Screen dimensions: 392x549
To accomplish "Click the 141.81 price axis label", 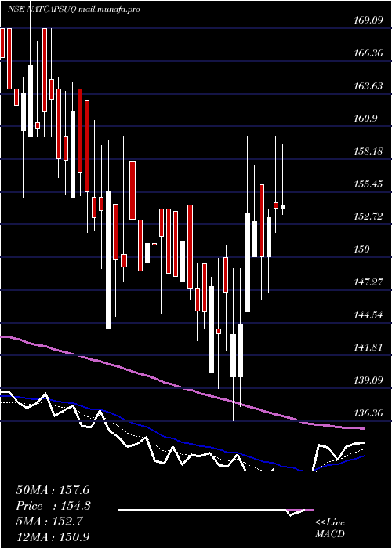I will click(367, 347).
